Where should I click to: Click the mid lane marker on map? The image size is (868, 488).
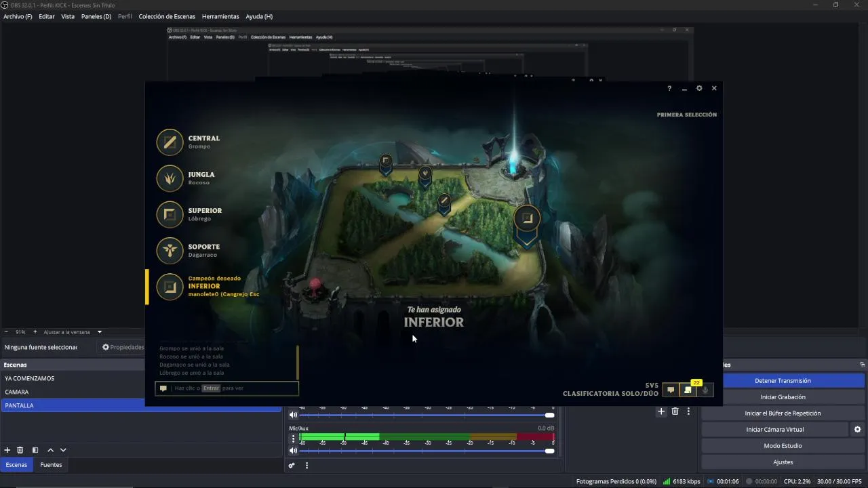[x=444, y=203]
